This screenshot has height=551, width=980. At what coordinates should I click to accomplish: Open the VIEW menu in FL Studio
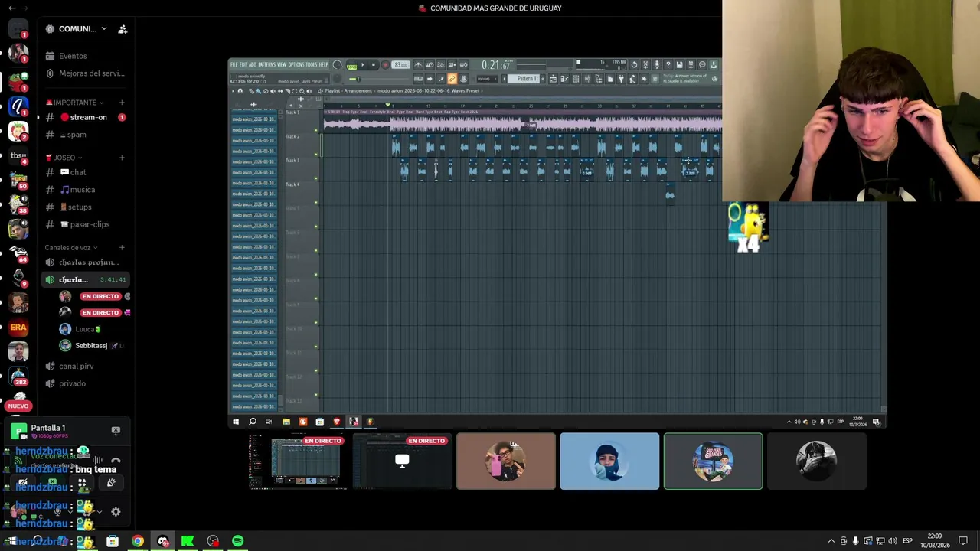point(282,64)
